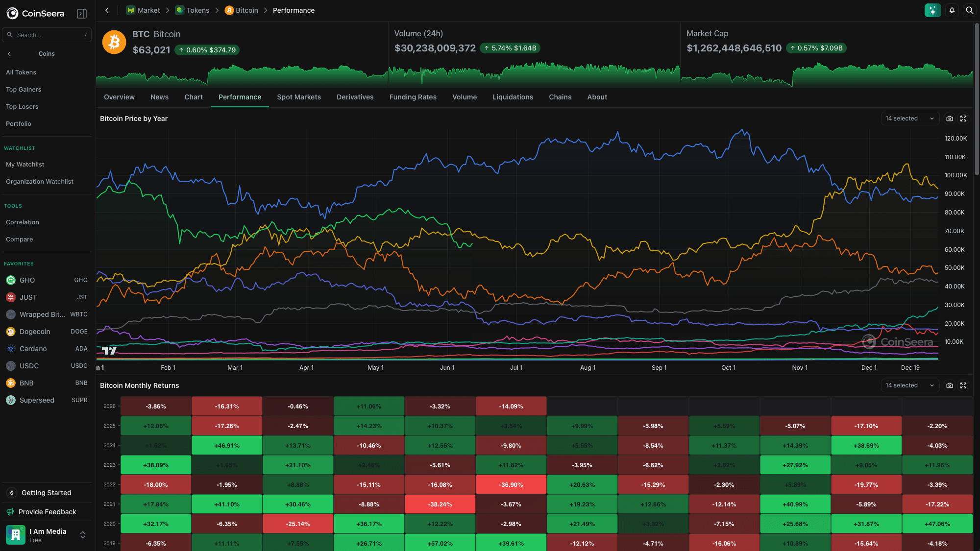
Task: Click the 2020 December +47.06% cell
Action: click(937, 524)
